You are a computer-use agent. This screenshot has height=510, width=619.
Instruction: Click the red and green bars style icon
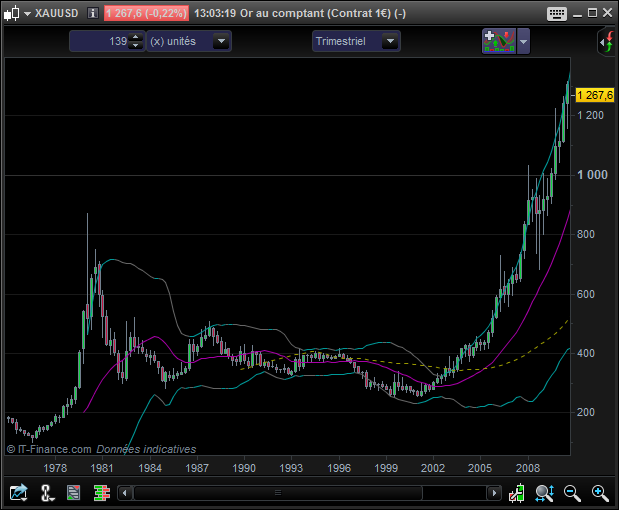(x=101, y=492)
